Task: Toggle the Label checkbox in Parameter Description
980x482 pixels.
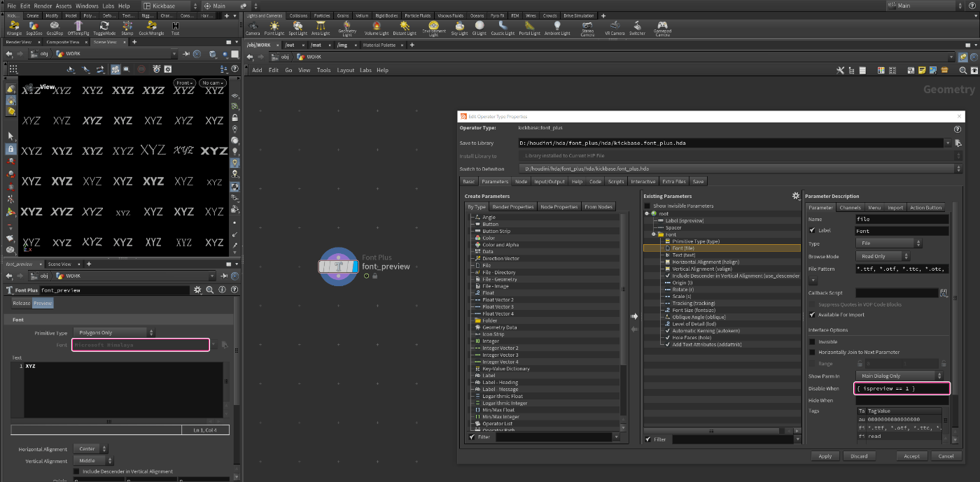Action: coord(812,230)
